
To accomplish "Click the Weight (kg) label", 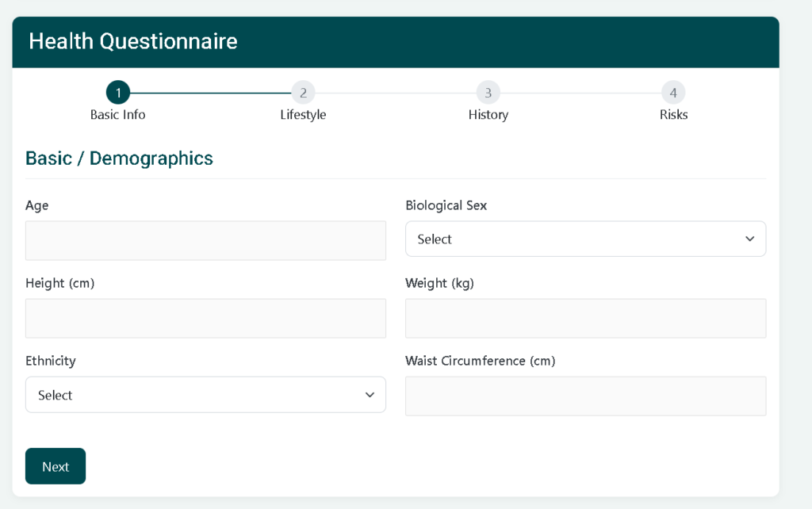I will [439, 283].
